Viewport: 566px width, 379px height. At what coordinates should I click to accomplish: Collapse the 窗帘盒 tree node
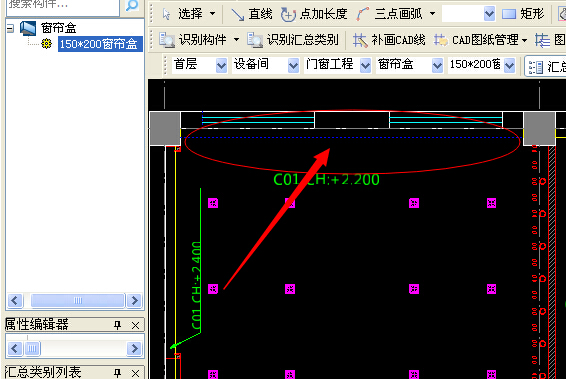10,28
